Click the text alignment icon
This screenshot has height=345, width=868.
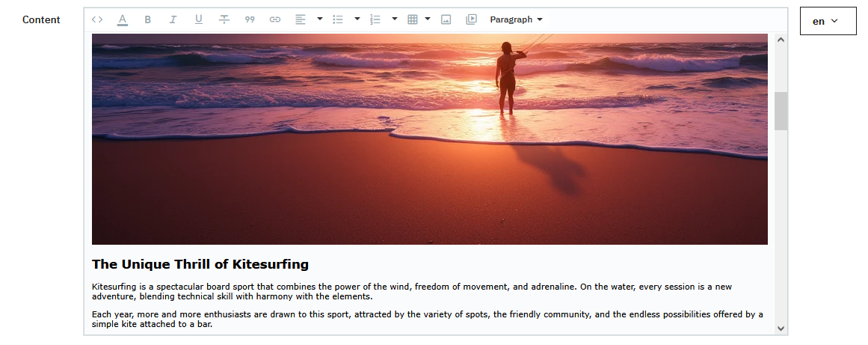pos(300,19)
